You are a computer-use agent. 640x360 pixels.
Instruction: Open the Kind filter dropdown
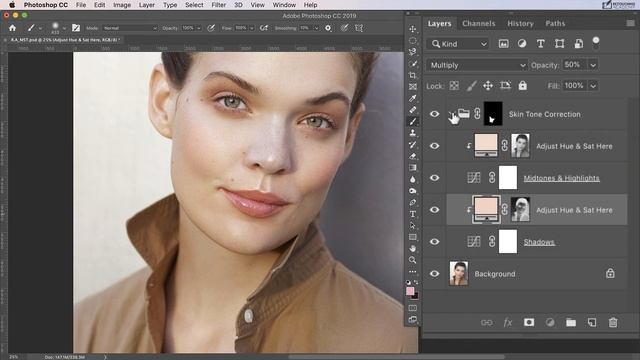click(458, 44)
